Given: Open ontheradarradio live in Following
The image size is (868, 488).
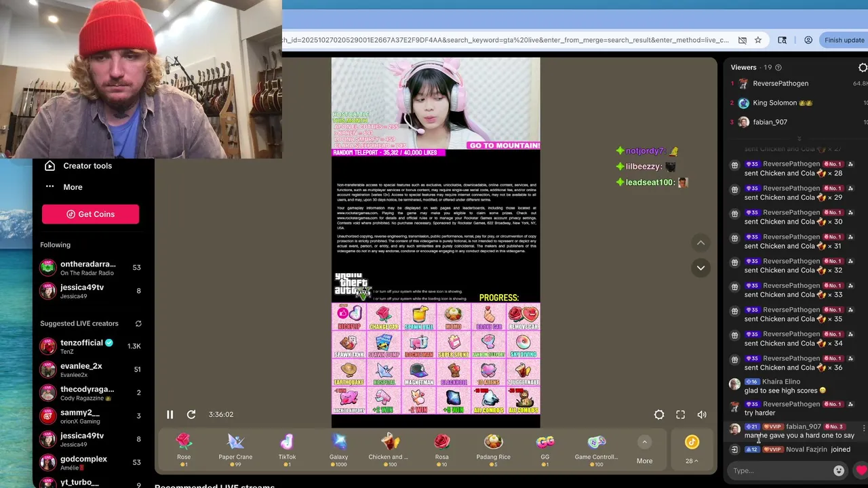Looking at the screenshot, I should pos(90,268).
